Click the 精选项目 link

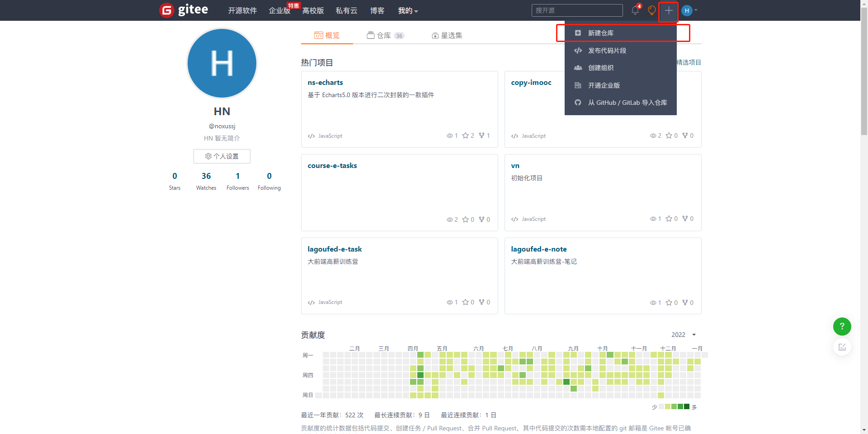(x=689, y=62)
